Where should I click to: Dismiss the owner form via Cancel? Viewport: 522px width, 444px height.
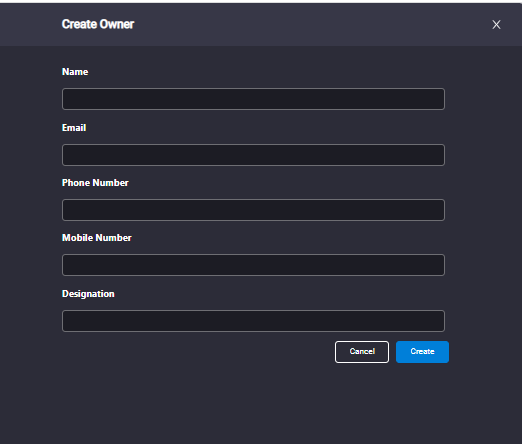coord(362,352)
